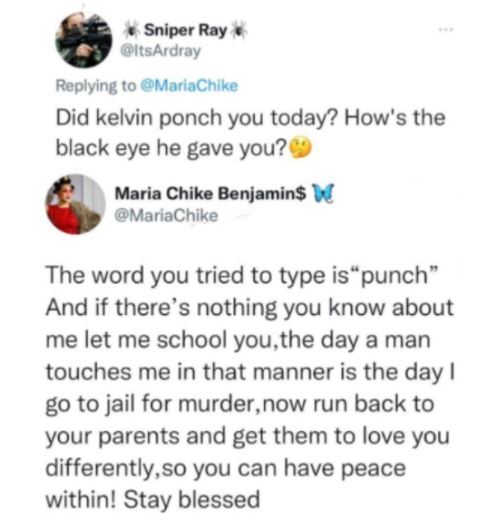Click the quoted word "punch" in reply
This screenshot has height=513, width=498.
(x=394, y=276)
